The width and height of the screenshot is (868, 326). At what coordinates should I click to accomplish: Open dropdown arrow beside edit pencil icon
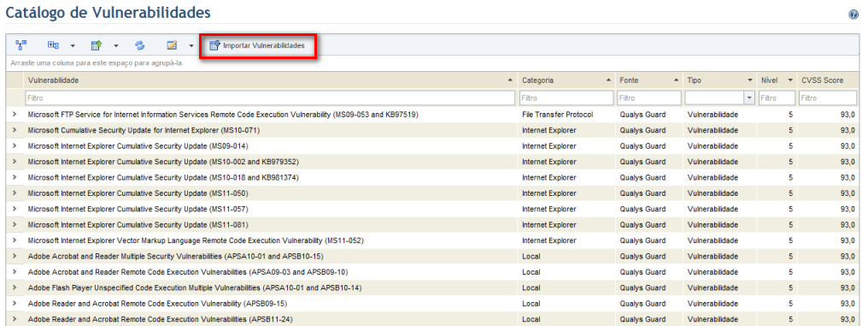pyautogui.click(x=191, y=45)
